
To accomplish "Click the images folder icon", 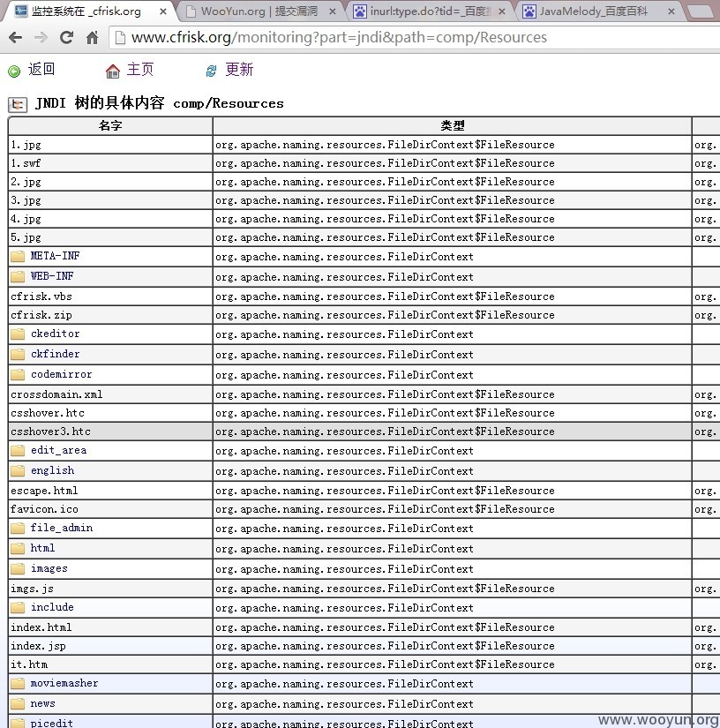I will [18, 569].
